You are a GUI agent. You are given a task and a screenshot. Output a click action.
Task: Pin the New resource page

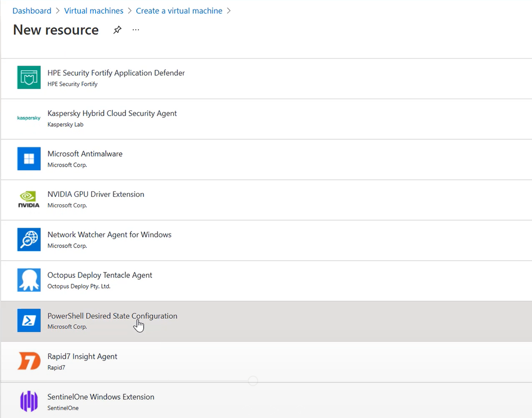[x=117, y=30]
